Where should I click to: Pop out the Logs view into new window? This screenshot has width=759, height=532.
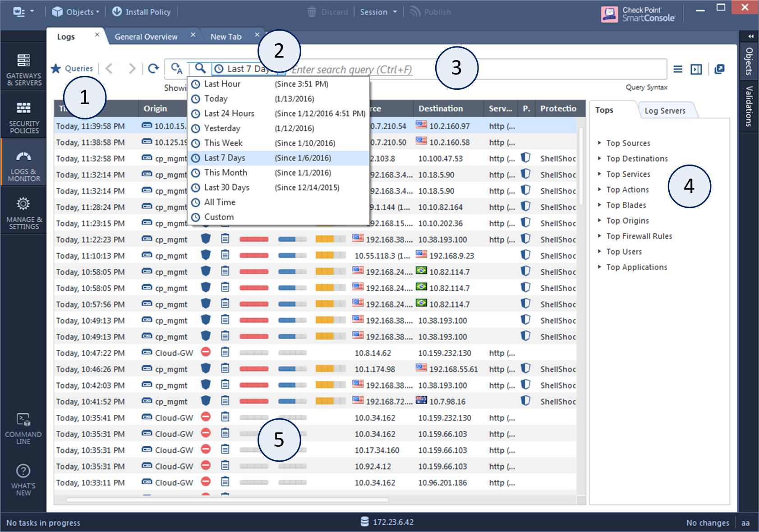[720, 69]
